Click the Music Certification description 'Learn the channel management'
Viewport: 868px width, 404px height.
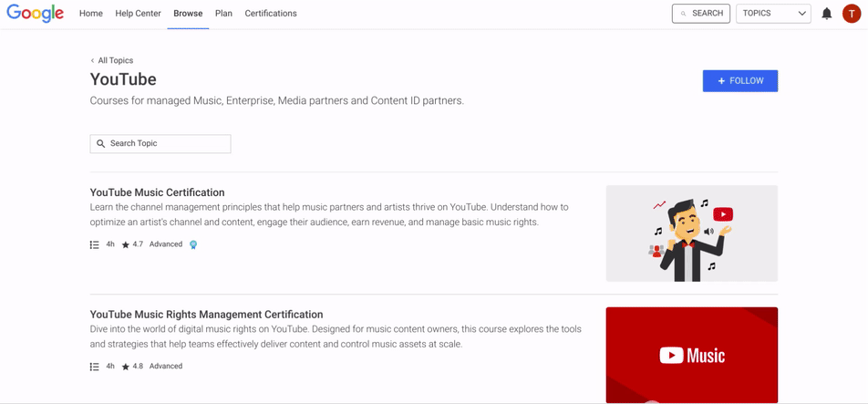click(x=329, y=214)
